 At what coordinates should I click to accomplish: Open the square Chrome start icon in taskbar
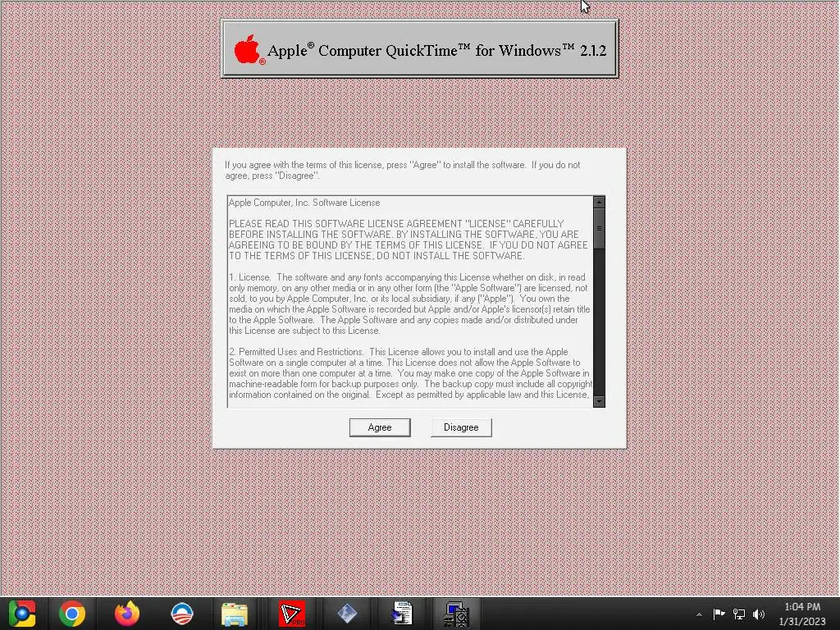coord(22,614)
